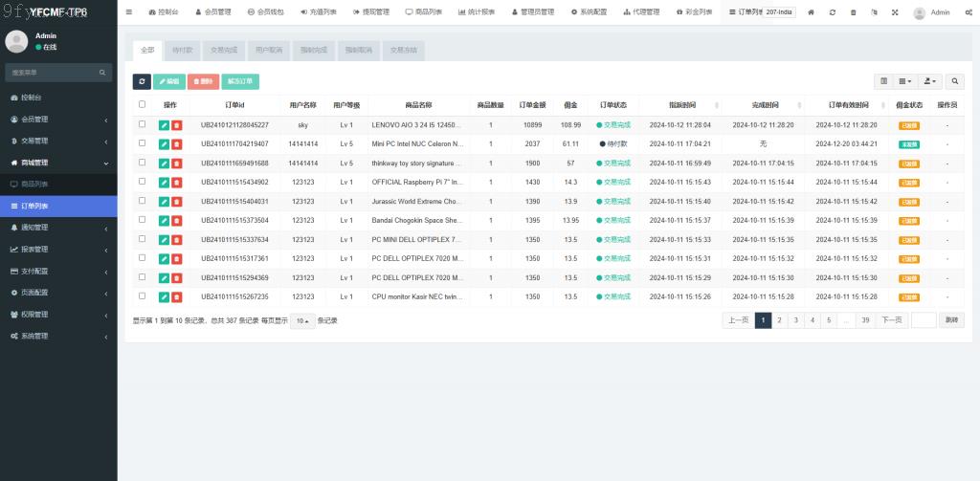The width and height of the screenshot is (980, 481).
Task: Toggle the hamburger sidebar menu icon
Action: 129,12
